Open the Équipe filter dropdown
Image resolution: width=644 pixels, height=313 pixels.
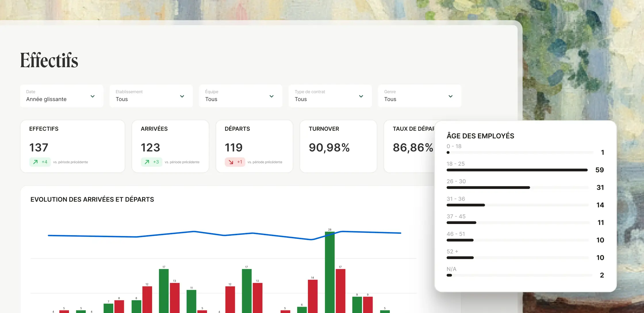click(x=240, y=96)
